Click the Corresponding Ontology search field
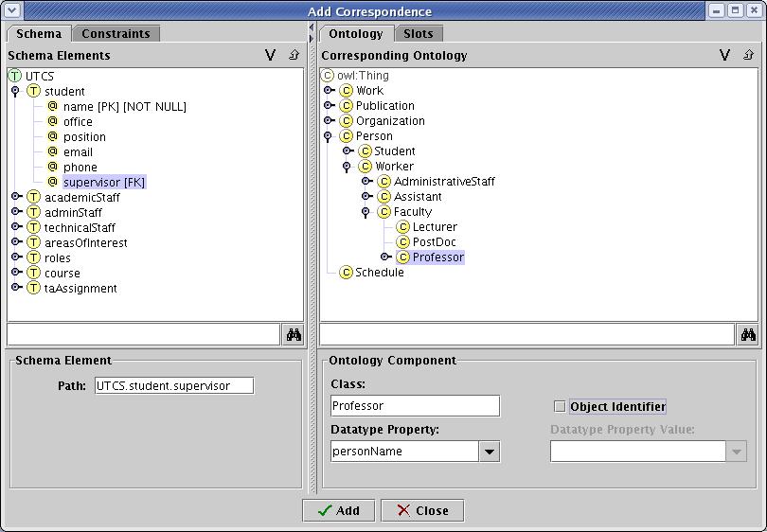 pyautogui.click(x=527, y=335)
